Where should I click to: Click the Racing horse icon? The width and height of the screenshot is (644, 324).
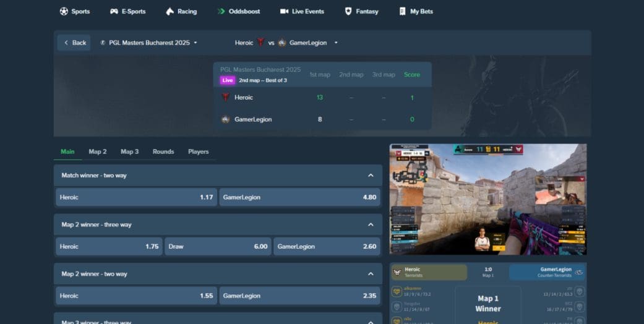coord(170,11)
